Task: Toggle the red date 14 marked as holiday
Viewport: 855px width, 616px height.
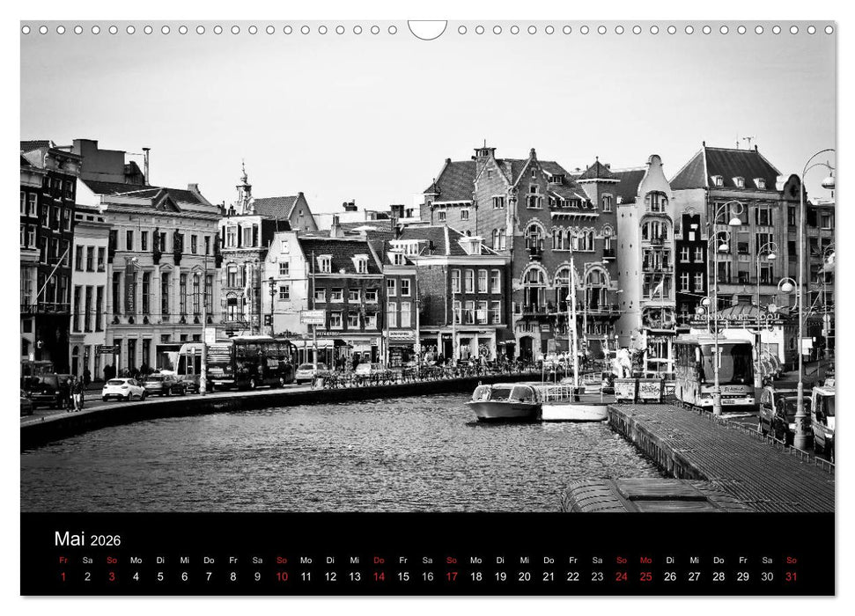Action: point(380,579)
